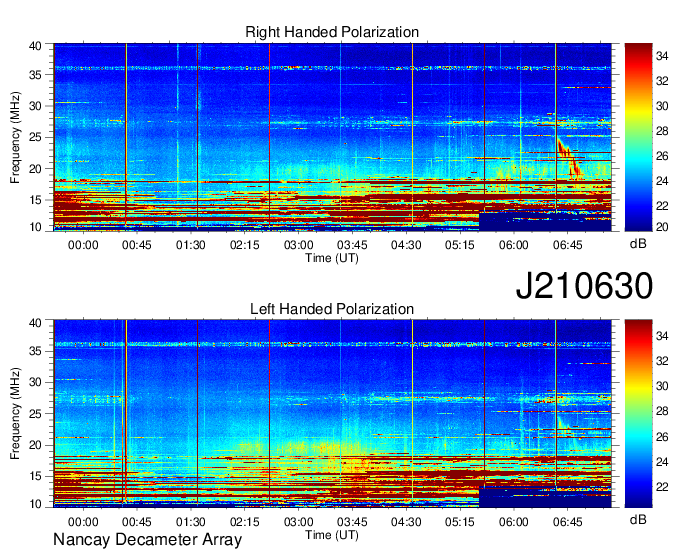Click the dark red drifting burst in Right Handed spectrogram

[569, 159]
